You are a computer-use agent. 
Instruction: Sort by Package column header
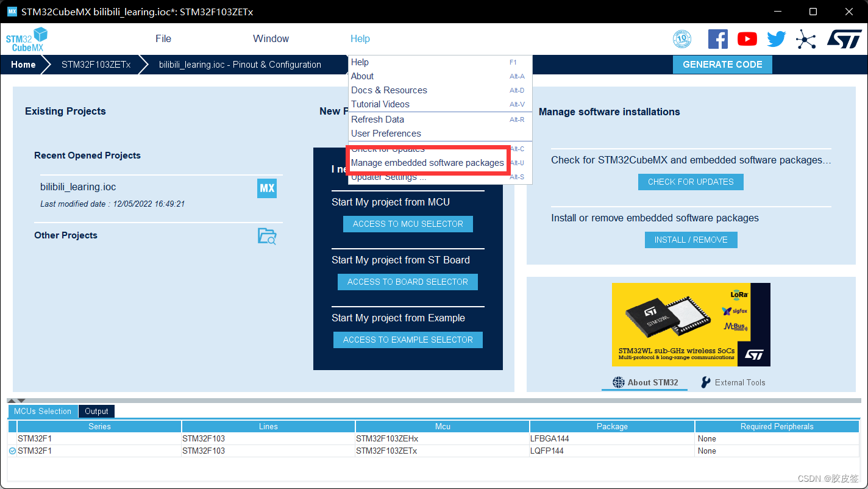coord(612,426)
